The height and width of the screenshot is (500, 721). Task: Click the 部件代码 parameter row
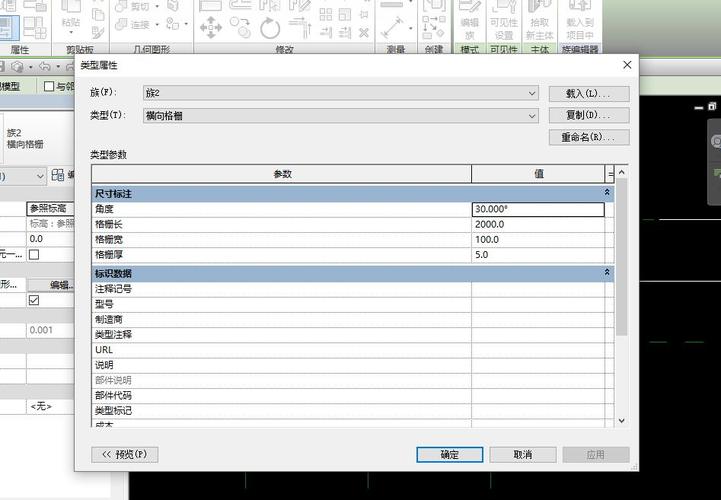[x=353, y=395]
